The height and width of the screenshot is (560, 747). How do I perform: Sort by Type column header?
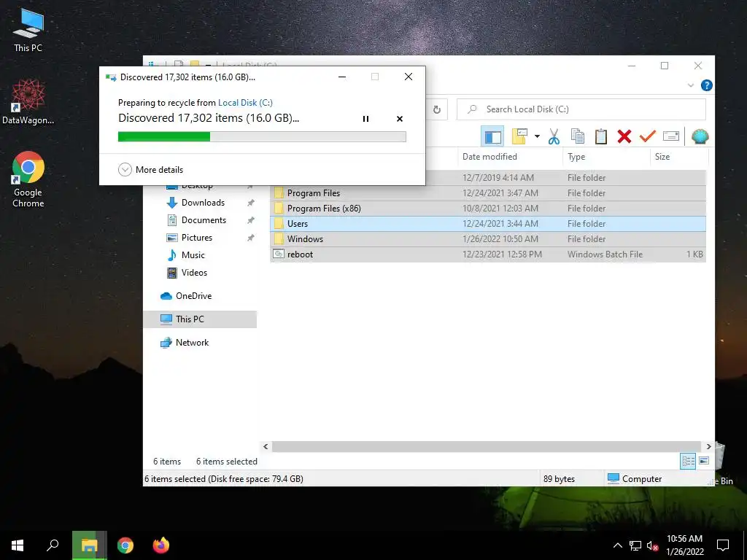click(606, 157)
